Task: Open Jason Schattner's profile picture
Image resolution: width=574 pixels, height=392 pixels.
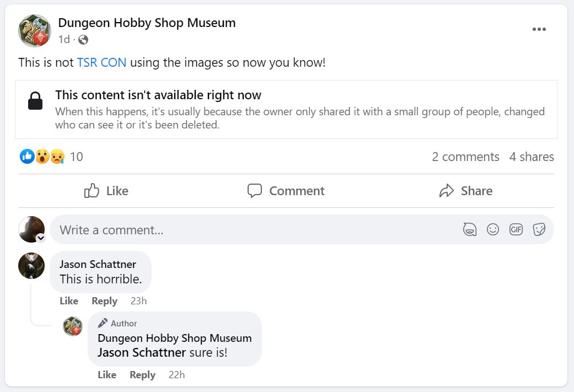Action: 31,266
